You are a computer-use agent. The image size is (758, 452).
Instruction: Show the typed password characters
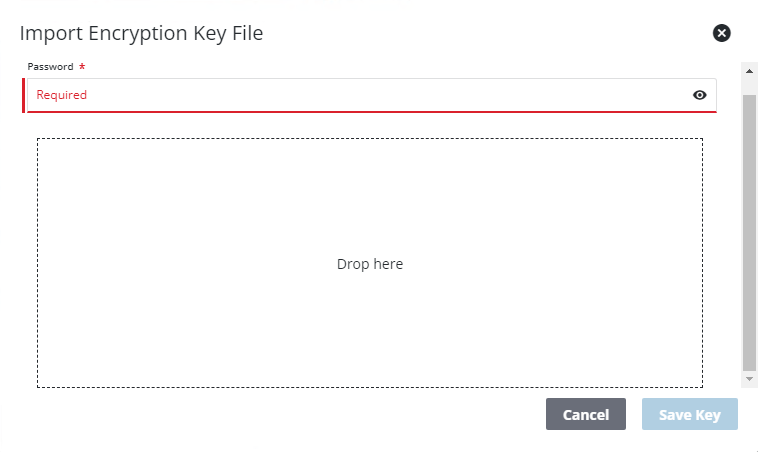[699, 95]
